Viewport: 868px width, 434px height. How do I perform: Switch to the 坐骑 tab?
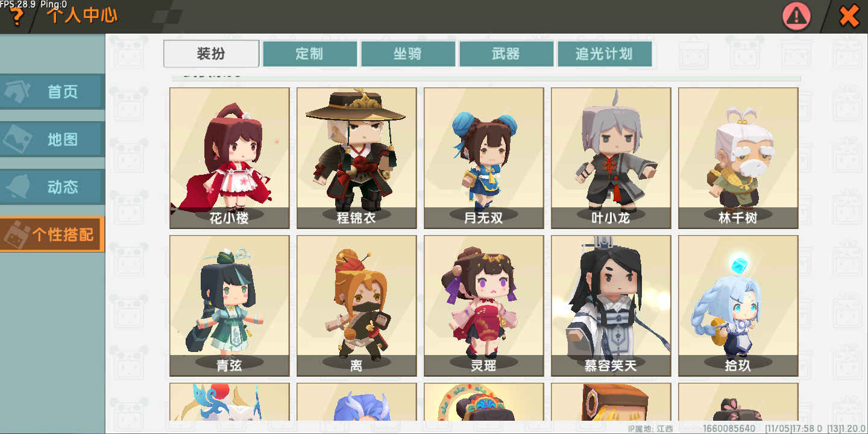408,54
